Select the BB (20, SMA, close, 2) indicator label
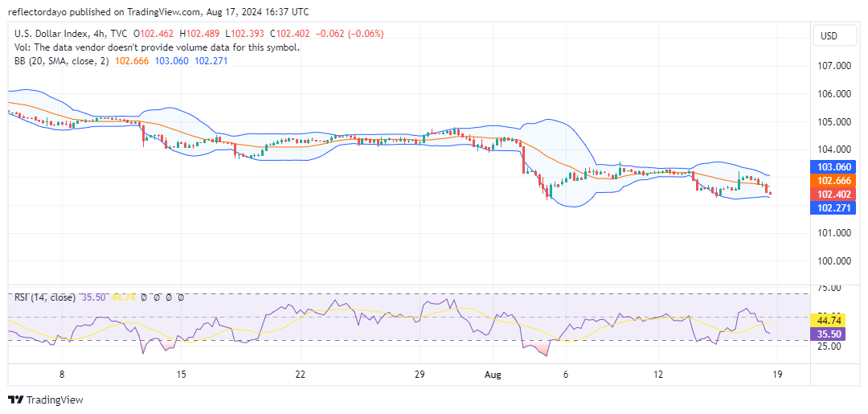868x414 pixels. tap(62, 61)
